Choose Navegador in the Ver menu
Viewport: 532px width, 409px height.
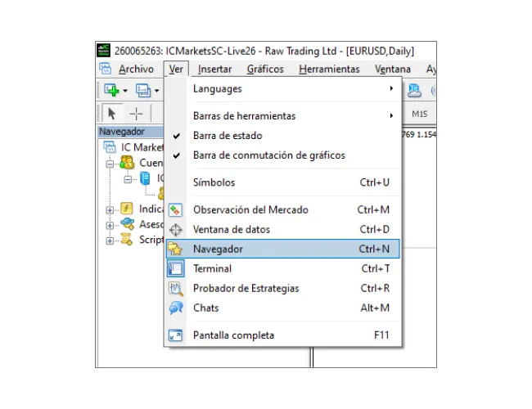point(282,249)
